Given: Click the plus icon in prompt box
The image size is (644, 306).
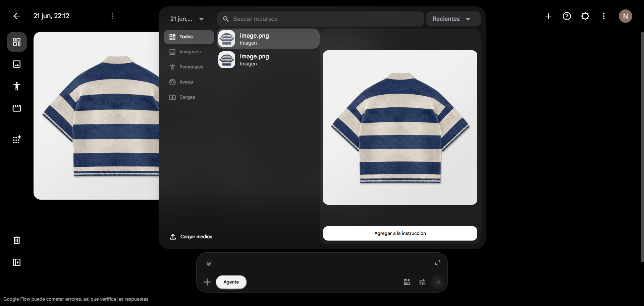Looking at the screenshot, I should click(x=207, y=282).
